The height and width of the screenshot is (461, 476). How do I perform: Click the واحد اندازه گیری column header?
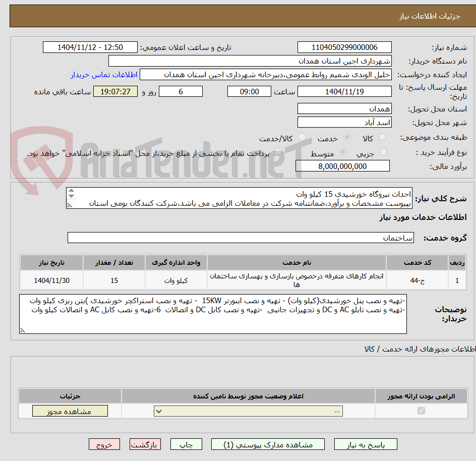tap(176, 263)
